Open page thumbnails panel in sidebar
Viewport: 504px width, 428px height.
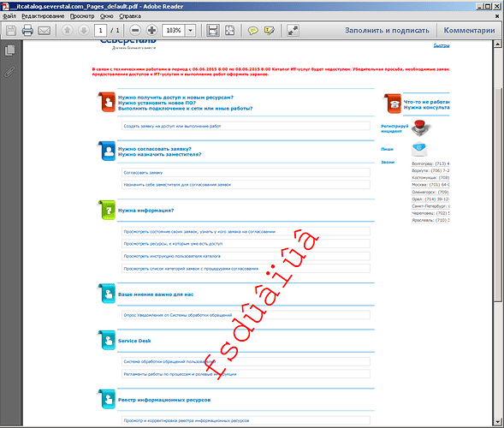[x=10, y=51]
